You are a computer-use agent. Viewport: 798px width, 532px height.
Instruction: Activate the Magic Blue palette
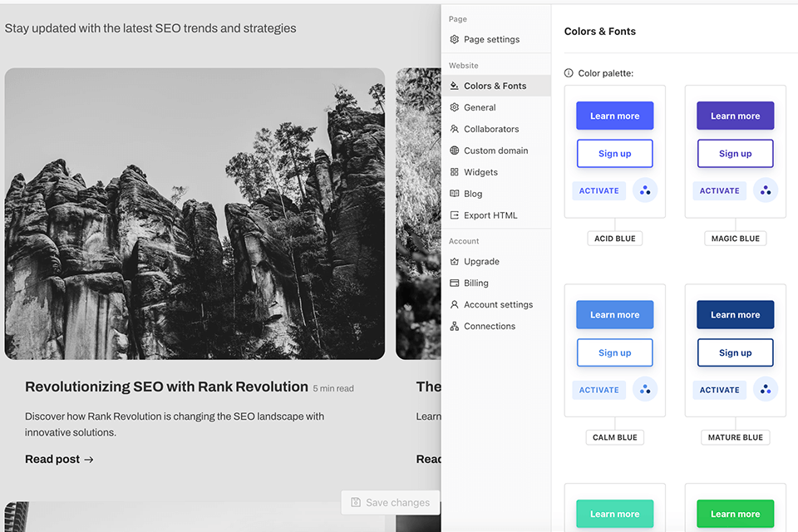click(719, 190)
